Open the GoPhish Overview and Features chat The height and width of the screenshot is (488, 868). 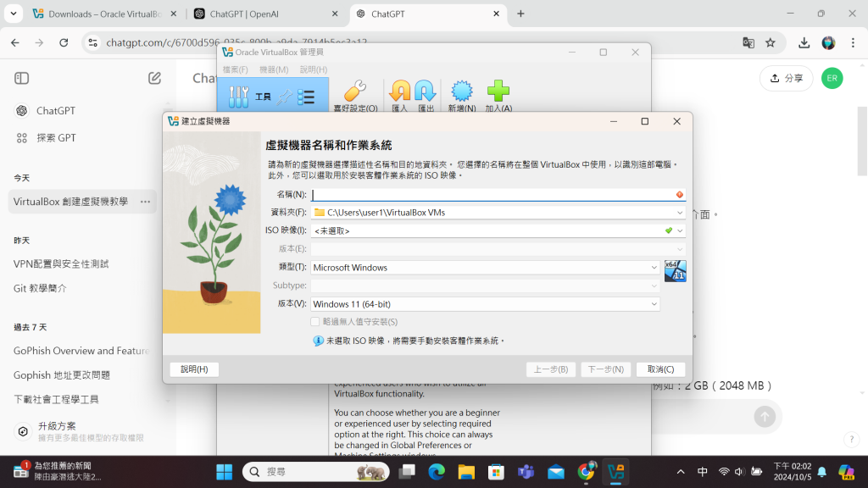[81, 351]
